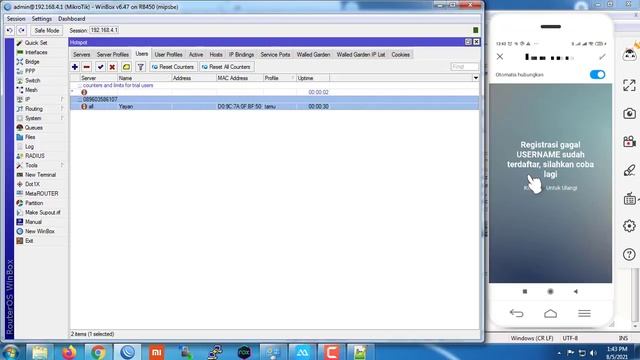Switch to Cookies tab
Viewport: 640px width, 360px height.
pos(400,55)
